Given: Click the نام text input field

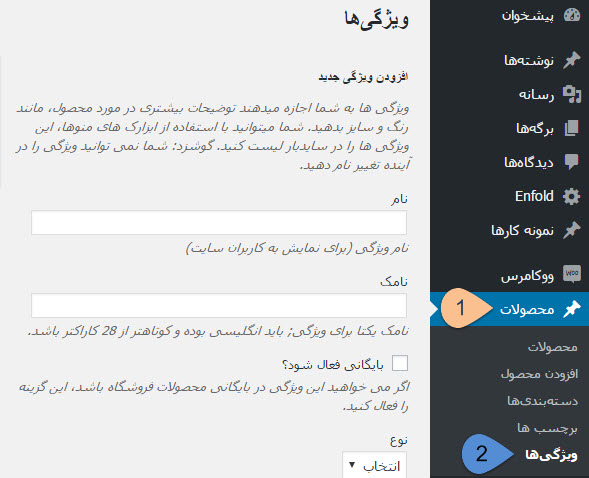Looking at the screenshot, I should click(219, 223).
